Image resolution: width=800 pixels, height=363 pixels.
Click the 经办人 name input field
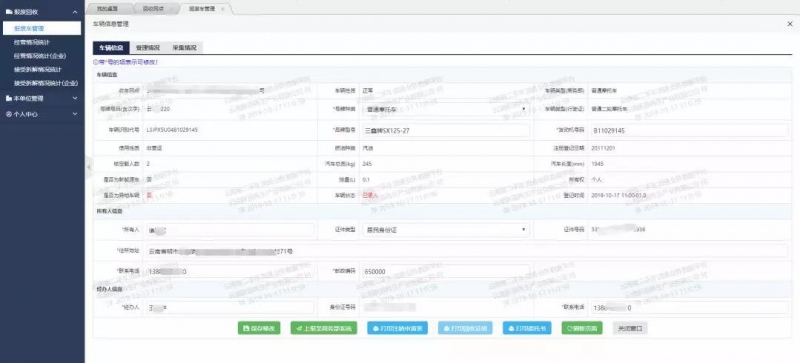pos(230,308)
